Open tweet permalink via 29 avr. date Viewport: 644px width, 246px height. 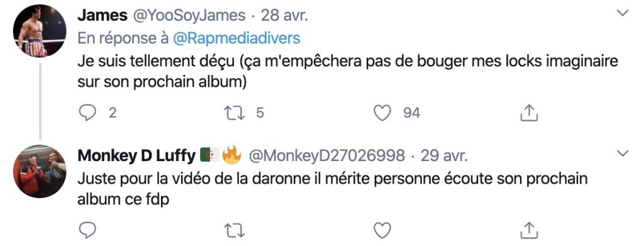coord(445,155)
